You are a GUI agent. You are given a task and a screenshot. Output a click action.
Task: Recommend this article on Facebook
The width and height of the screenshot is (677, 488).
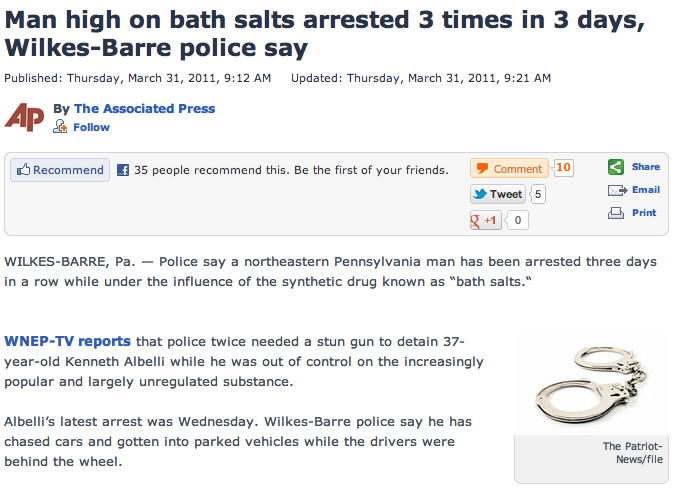click(60, 170)
